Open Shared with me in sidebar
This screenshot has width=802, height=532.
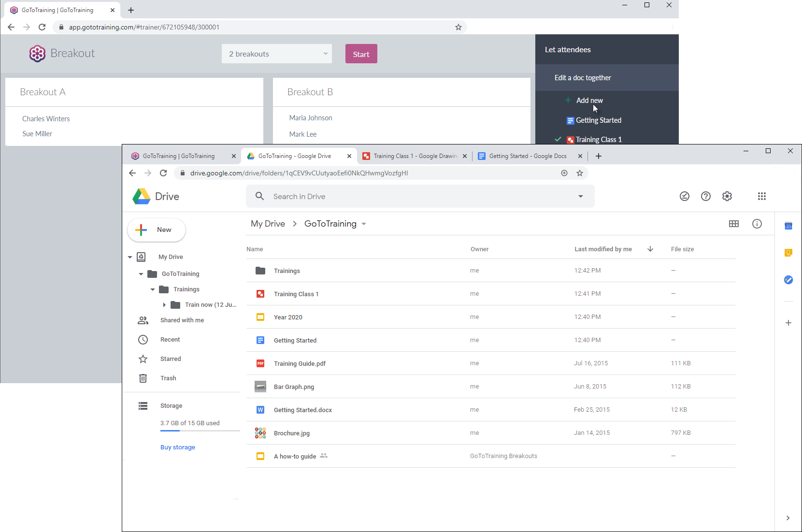click(182, 320)
